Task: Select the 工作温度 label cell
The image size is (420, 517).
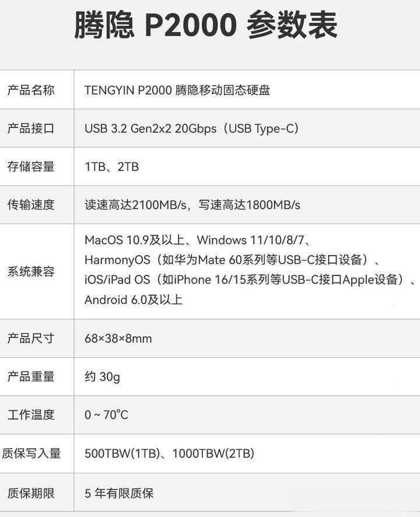Action: point(31,415)
